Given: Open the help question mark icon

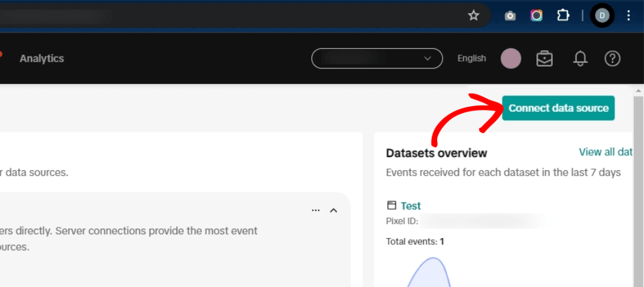Looking at the screenshot, I should click(x=613, y=58).
